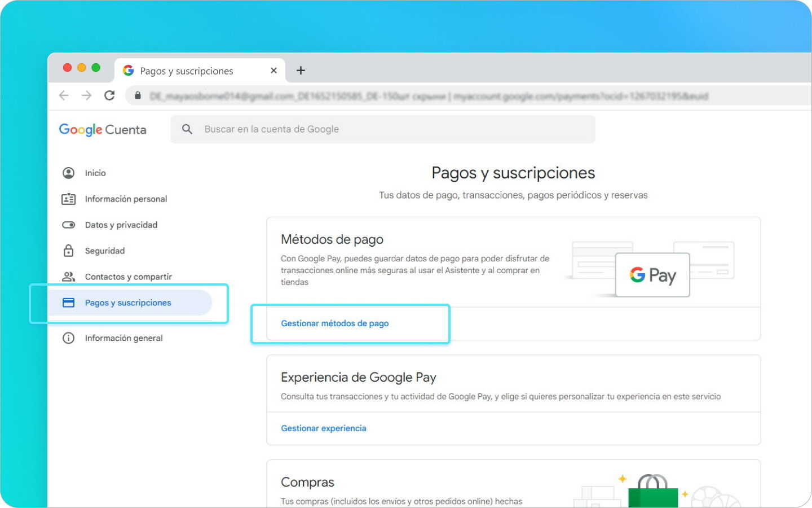Open Información general in the sidebar
The image size is (812, 508).
tap(123, 338)
